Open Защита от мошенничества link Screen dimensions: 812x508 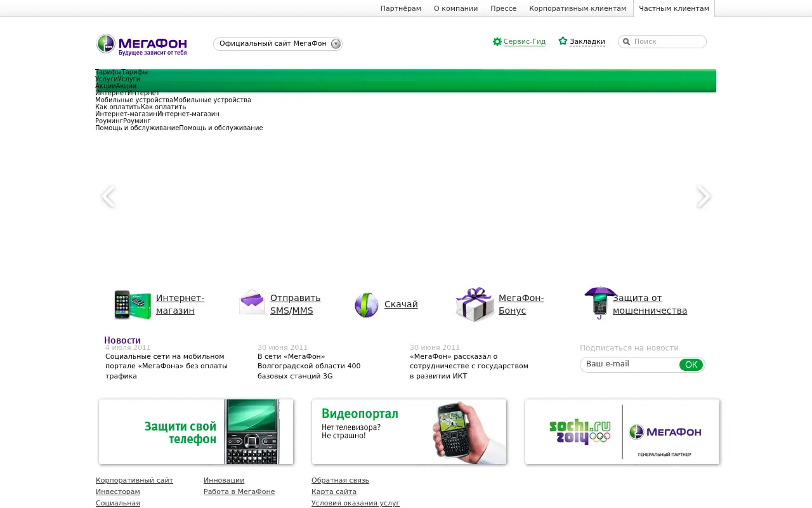tap(650, 304)
